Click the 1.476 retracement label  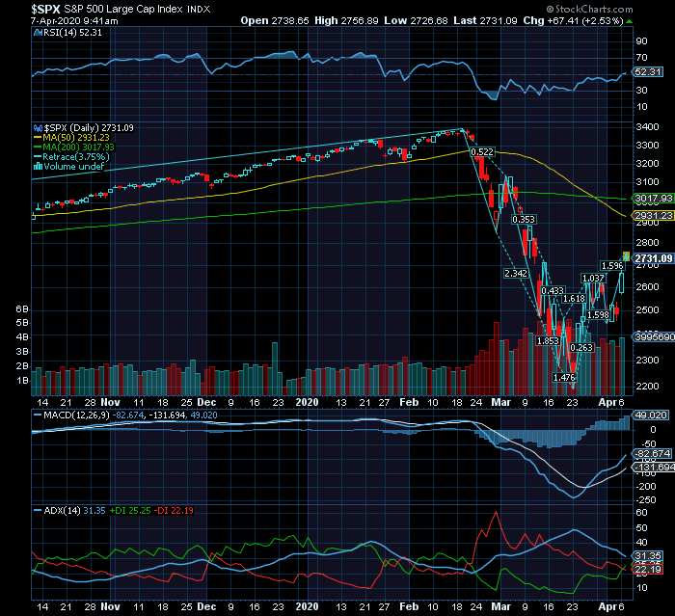[x=564, y=378]
